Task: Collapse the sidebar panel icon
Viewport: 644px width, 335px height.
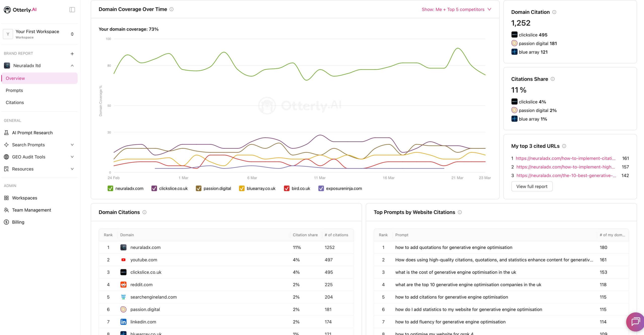Action: 72,10
